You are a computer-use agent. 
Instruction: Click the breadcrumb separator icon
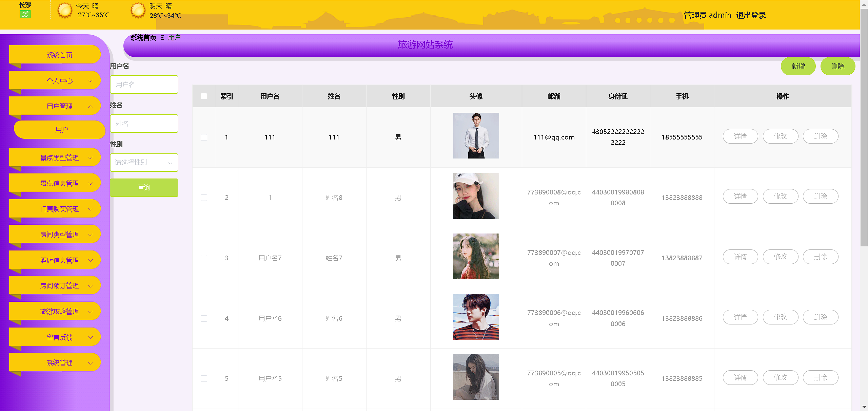(x=162, y=38)
